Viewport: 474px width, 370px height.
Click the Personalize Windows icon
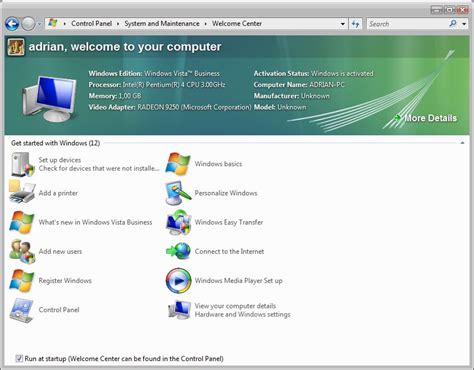pos(178,193)
